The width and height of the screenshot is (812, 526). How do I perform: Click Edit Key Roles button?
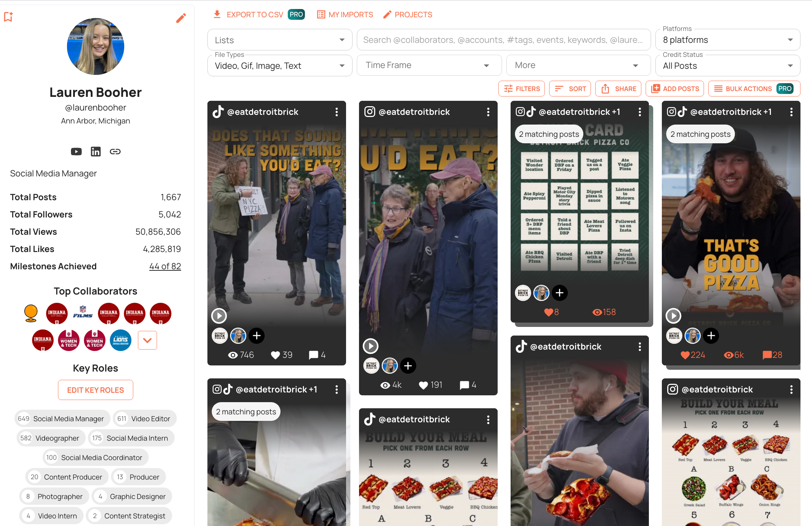[95, 390]
